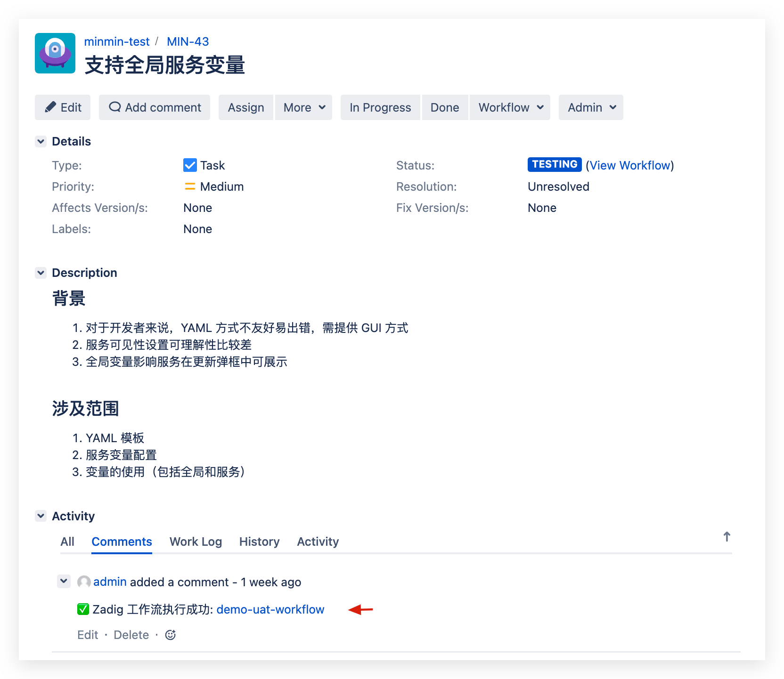784x679 pixels.
Task: Click the TESTING status badge
Action: tap(555, 164)
